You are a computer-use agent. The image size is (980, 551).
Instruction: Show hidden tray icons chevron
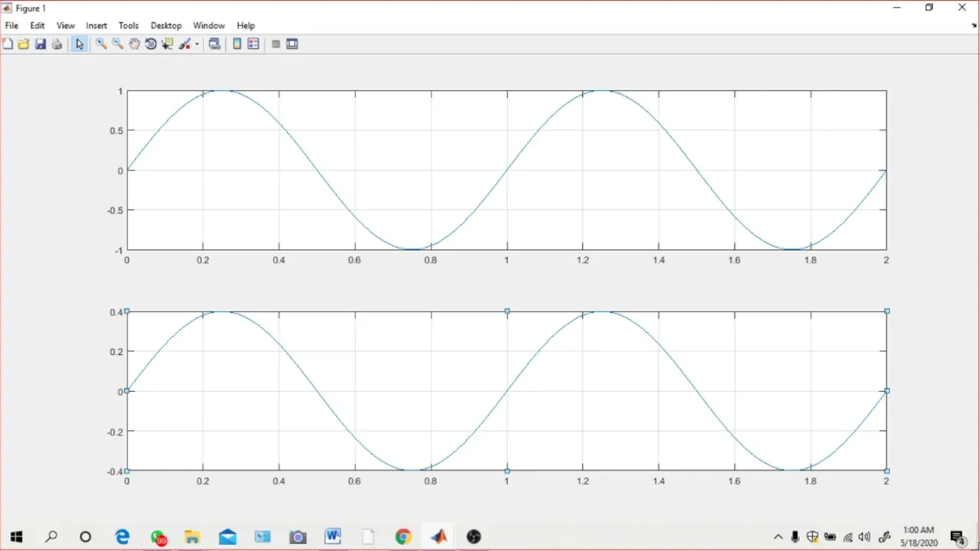[x=779, y=537]
